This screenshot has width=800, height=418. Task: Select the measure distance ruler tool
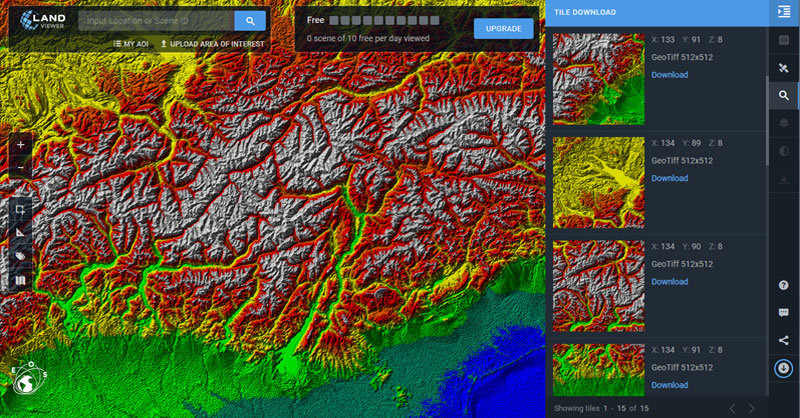20,233
